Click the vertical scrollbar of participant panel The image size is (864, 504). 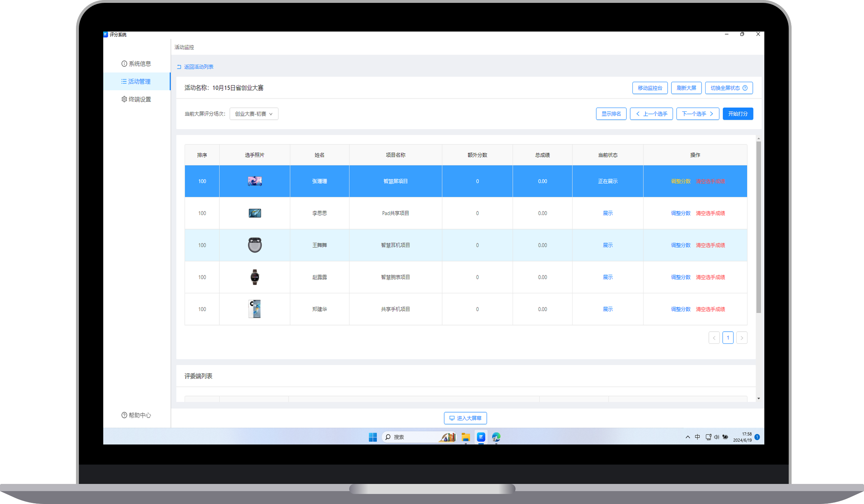[758, 227]
